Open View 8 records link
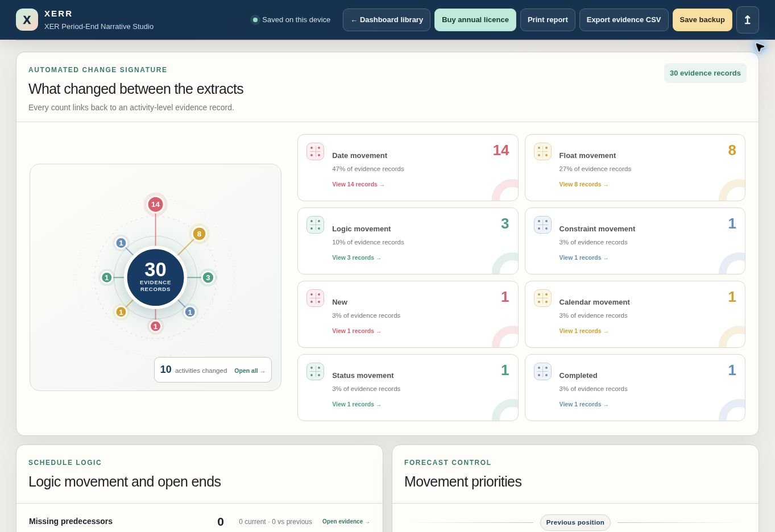Screen dimensions: 775x532 [x=583, y=184]
